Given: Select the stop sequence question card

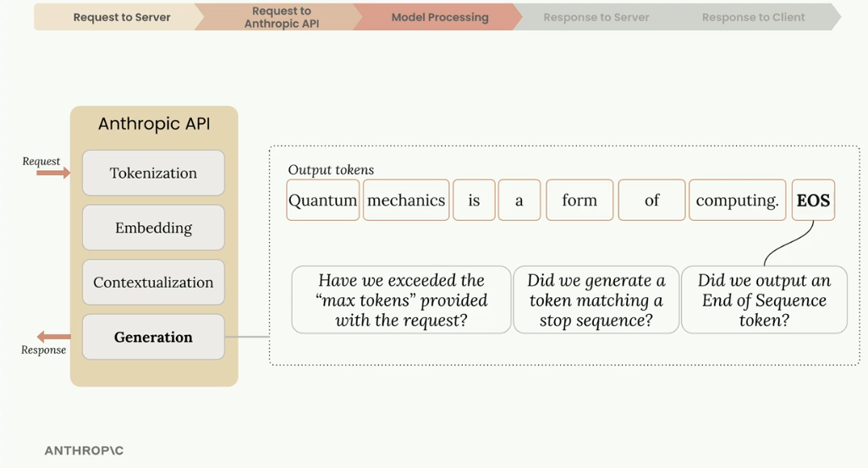Looking at the screenshot, I should point(596,300).
